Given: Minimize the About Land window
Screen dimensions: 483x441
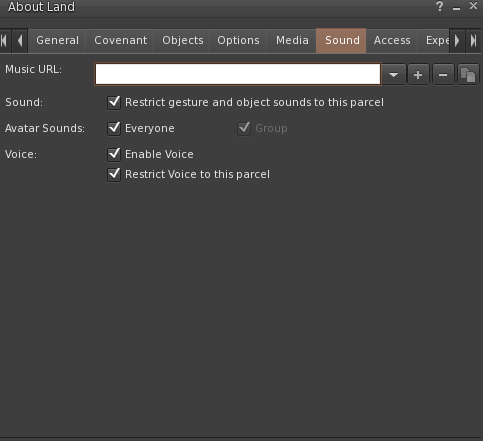Looking at the screenshot, I should coord(456,7).
